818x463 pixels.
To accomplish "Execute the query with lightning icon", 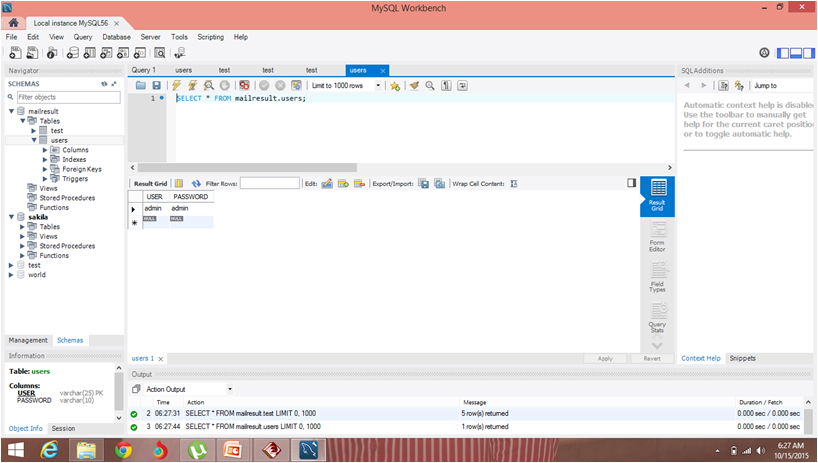I will pyautogui.click(x=176, y=86).
